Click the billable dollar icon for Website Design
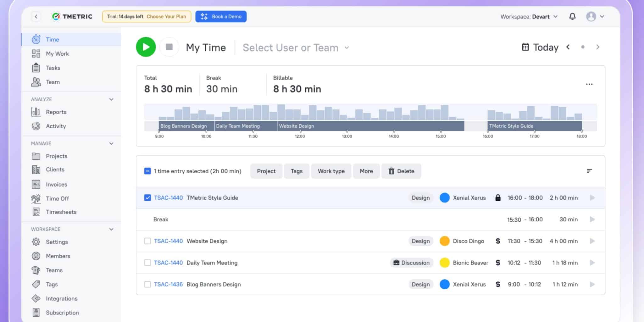This screenshot has width=644, height=322. (498, 241)
